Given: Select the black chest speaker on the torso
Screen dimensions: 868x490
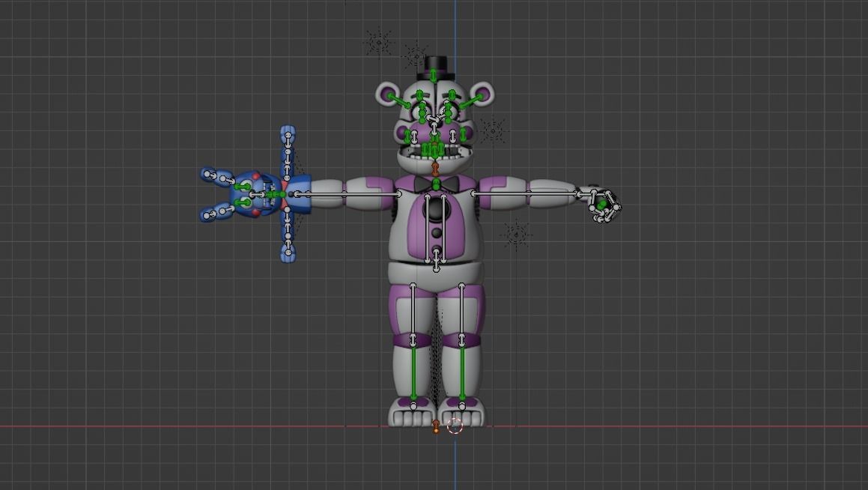Looking at the screenshot, I should pos(437,209).
